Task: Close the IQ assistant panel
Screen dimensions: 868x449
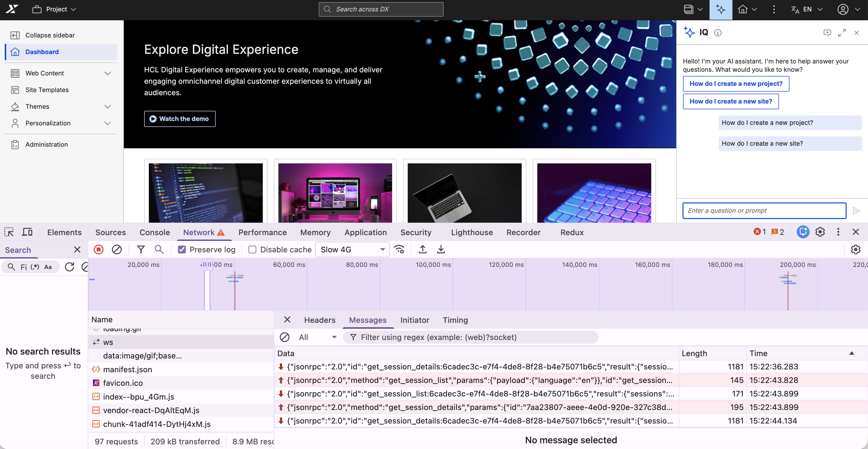Action: click(x=856, y=33)
